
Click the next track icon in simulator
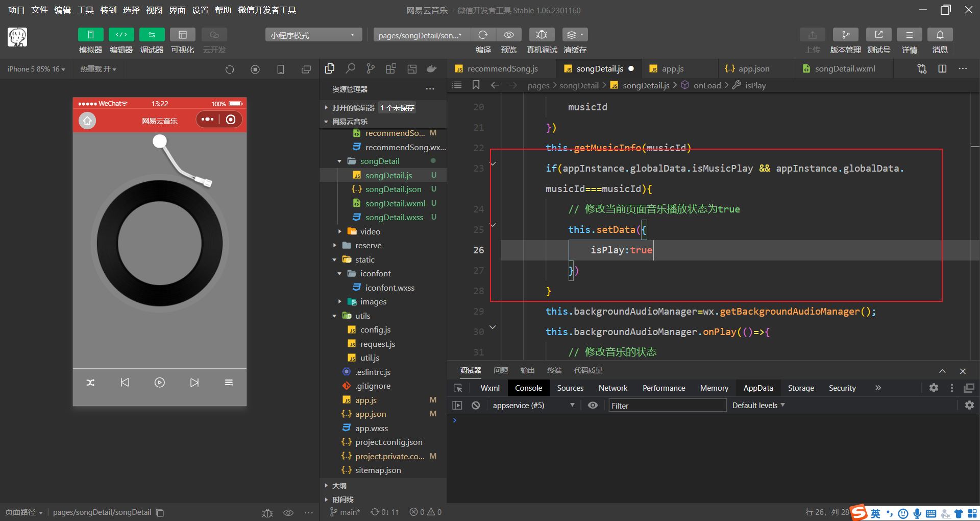(194, 383)
